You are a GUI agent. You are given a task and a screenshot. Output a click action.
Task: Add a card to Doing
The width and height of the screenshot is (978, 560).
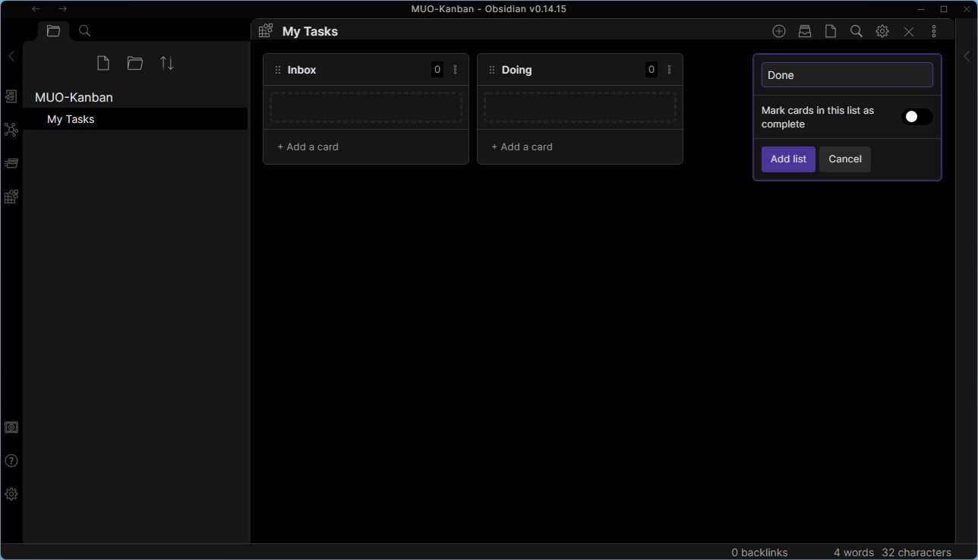click(x=522, y=146)
